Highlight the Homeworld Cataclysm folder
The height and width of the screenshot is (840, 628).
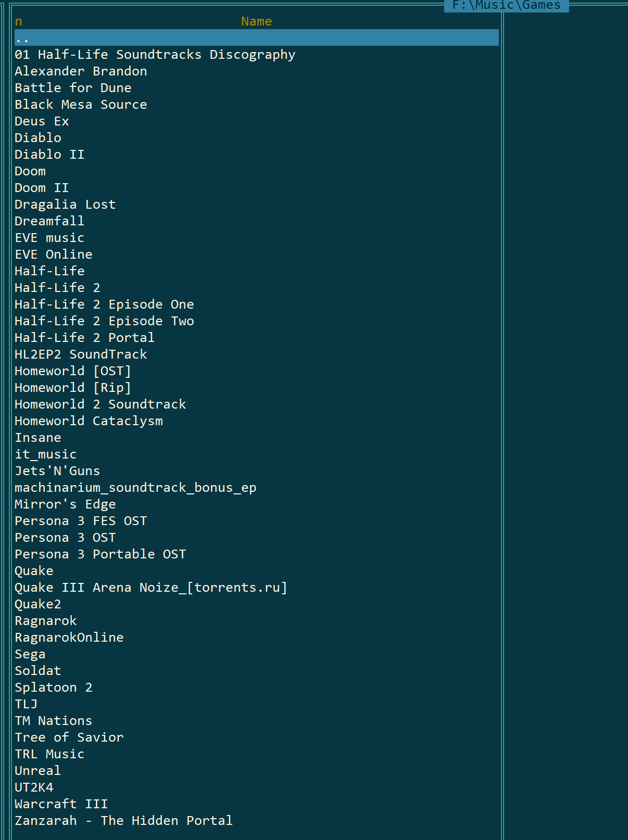pos(89,421)
